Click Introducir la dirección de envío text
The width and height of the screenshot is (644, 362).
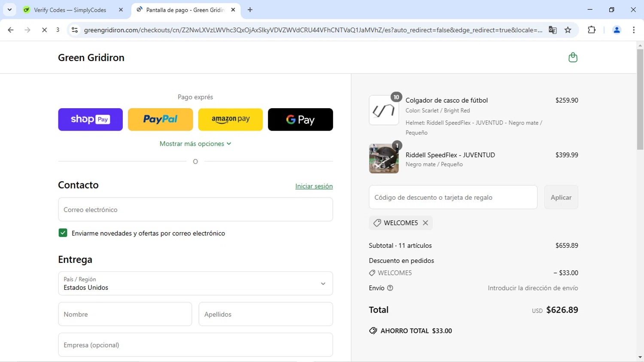tap(533, 288)
